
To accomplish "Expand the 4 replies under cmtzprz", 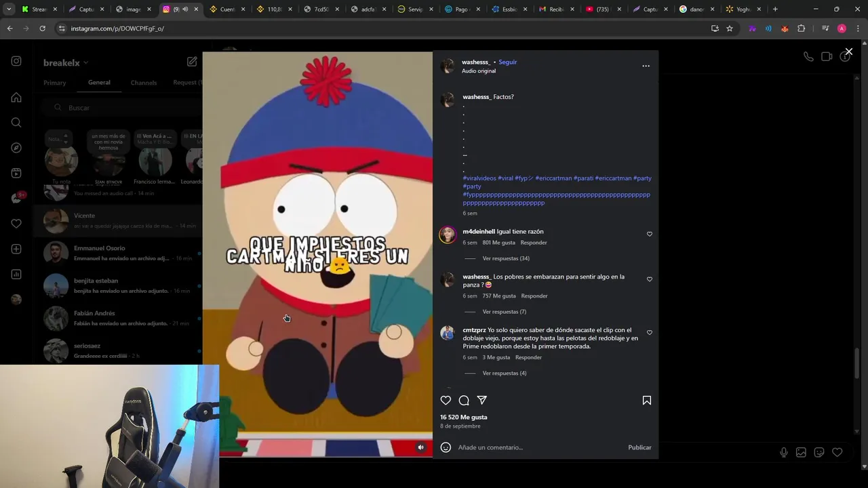I will [x=505, y=373].
